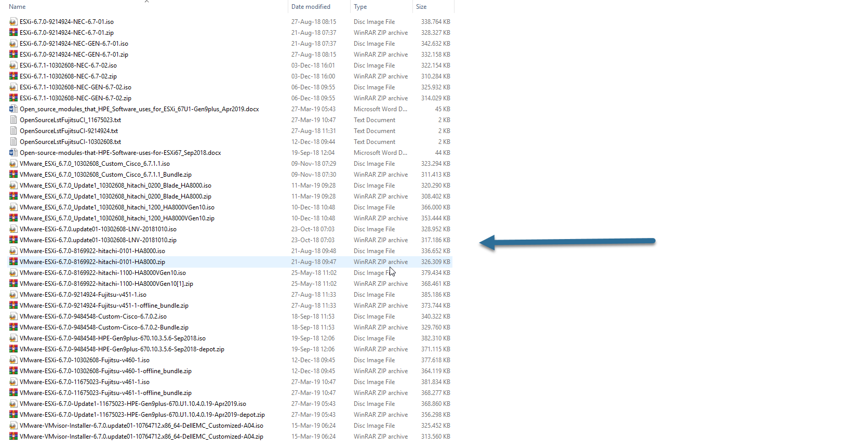Click the WinRAR icon of Custom-Cisco-6.7.0.2-Bundle.zip
The image size is (868, 448).
click(x=14, y=327)
